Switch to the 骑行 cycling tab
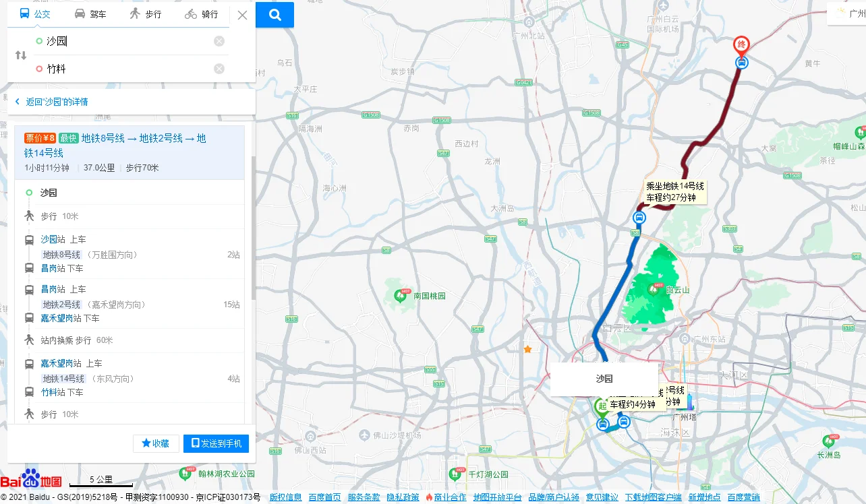This screenshot has width=866, height=504. coord(201,14)
